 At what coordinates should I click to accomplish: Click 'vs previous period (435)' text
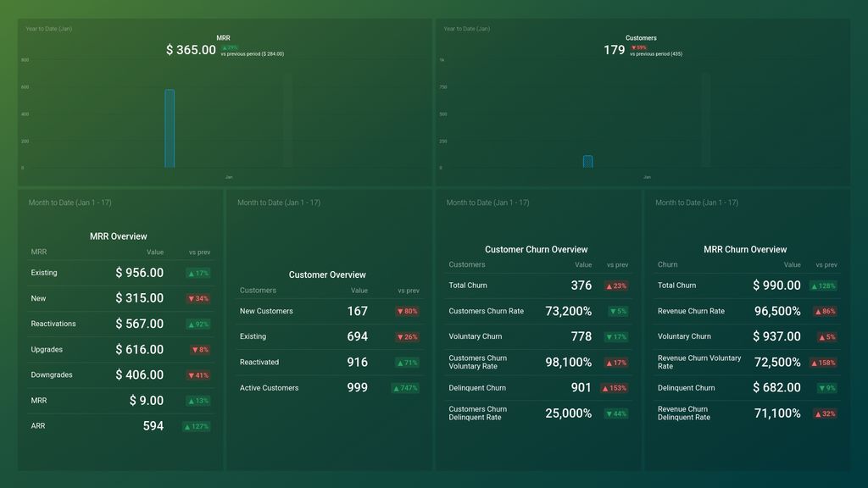[656, 54]
